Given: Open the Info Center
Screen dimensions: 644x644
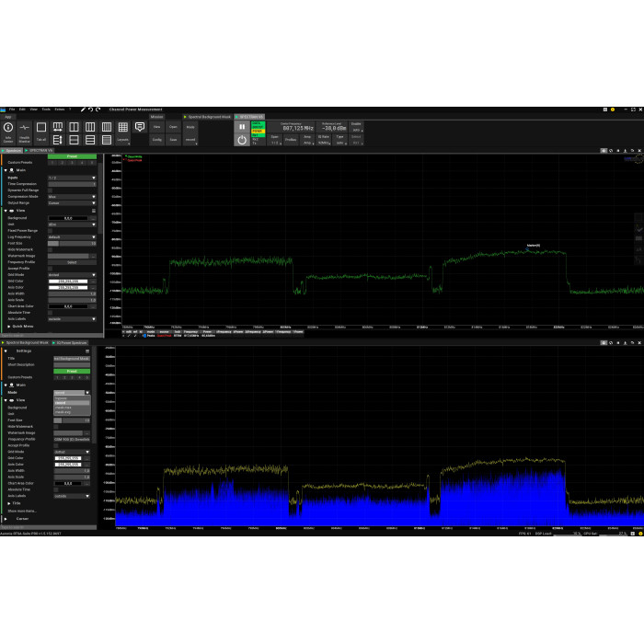Looking at the screenshot, I should point(8,131).
